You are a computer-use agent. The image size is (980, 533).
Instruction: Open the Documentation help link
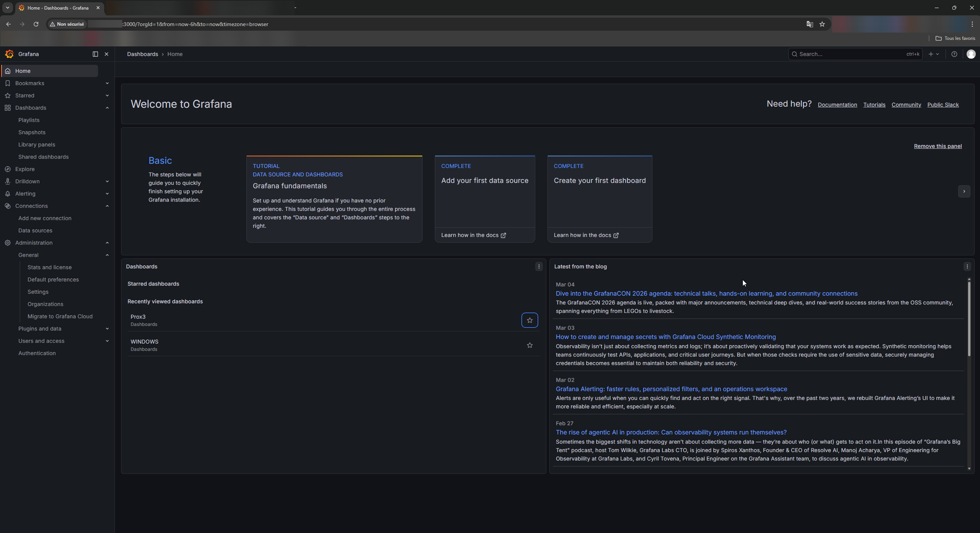click(x=837, y=105)
